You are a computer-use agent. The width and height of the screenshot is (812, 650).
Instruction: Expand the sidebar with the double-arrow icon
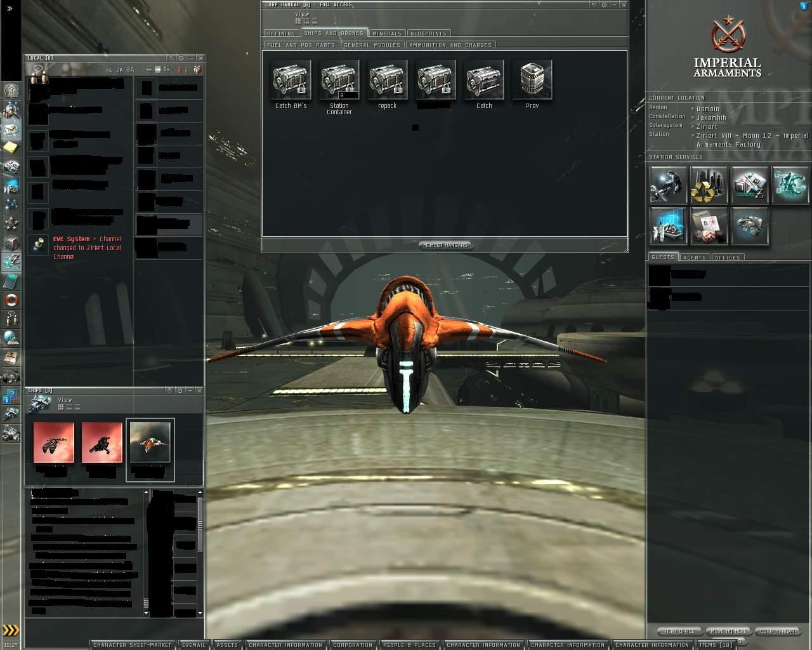coord(10,8)
